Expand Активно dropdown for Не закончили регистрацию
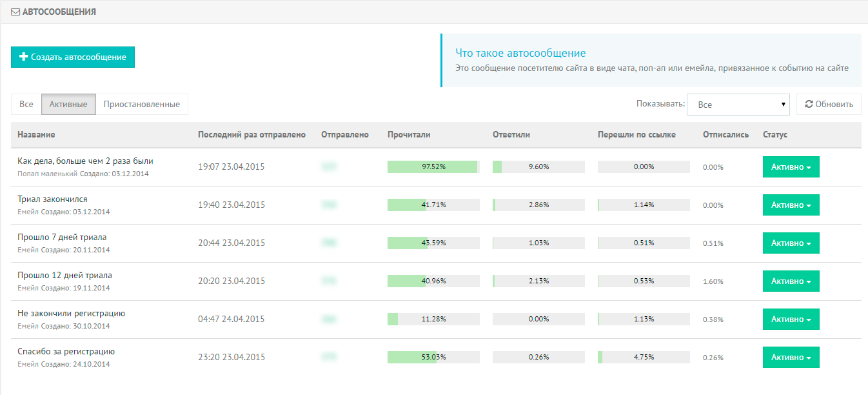The width and height of the screenshot is (868, 395). 791,319
